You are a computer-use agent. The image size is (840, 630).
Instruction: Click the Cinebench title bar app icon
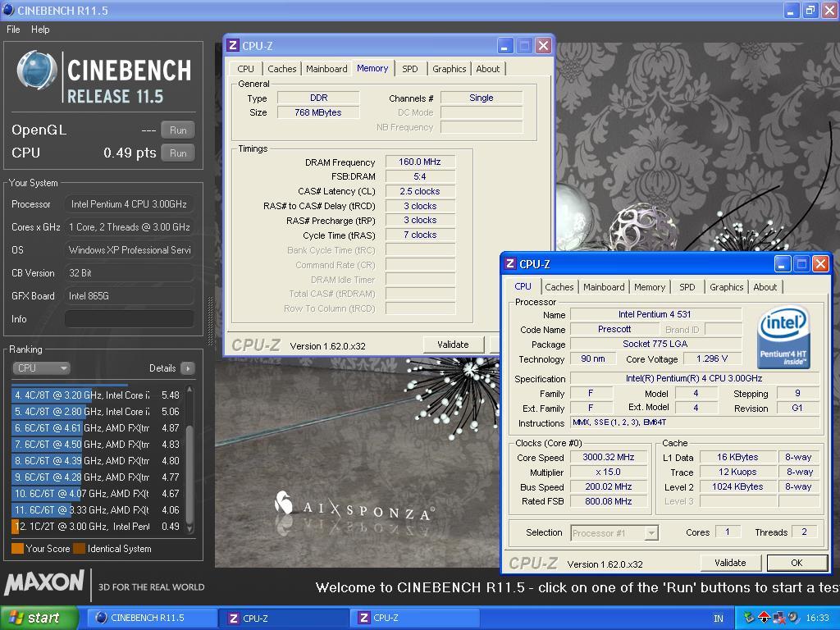pyautogui.click(x=8, y=9)
